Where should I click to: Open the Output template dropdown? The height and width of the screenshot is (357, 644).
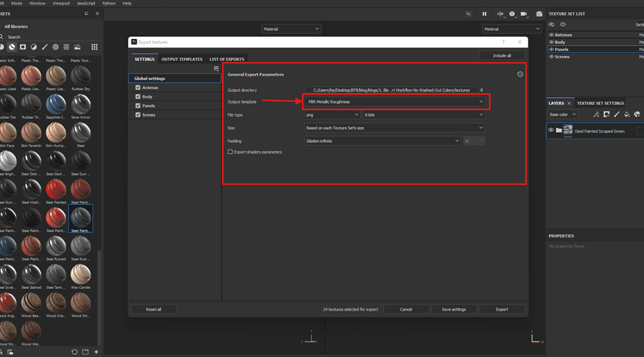(x=395, y=102)
